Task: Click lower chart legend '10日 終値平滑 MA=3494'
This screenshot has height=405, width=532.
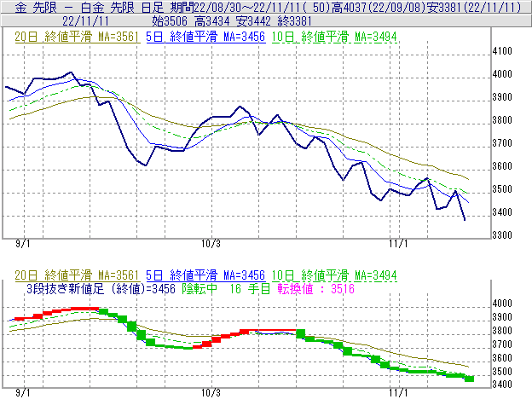Action: click(334, 275)
